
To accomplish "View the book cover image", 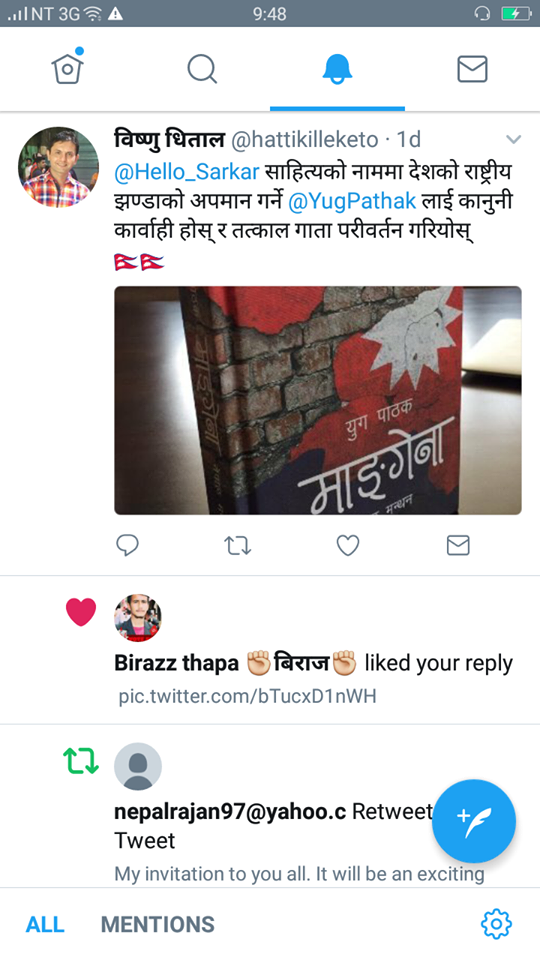I will point(318,400).
